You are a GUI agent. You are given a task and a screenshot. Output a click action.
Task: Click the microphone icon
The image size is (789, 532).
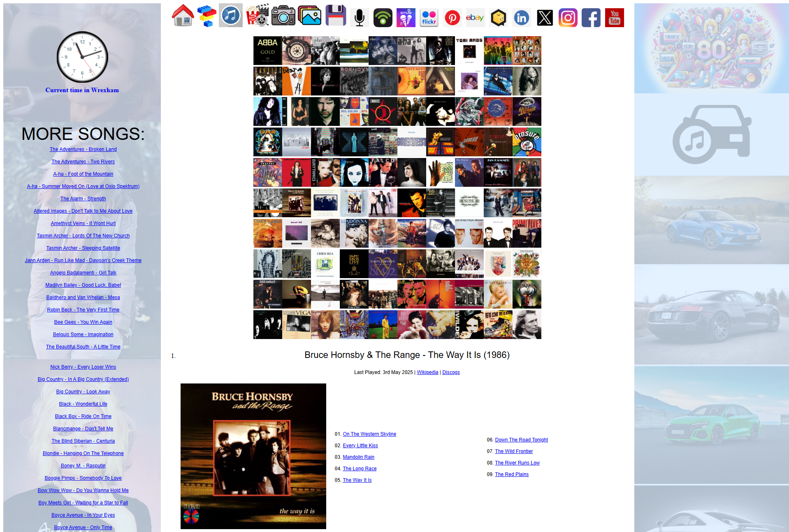click(360, 18)
